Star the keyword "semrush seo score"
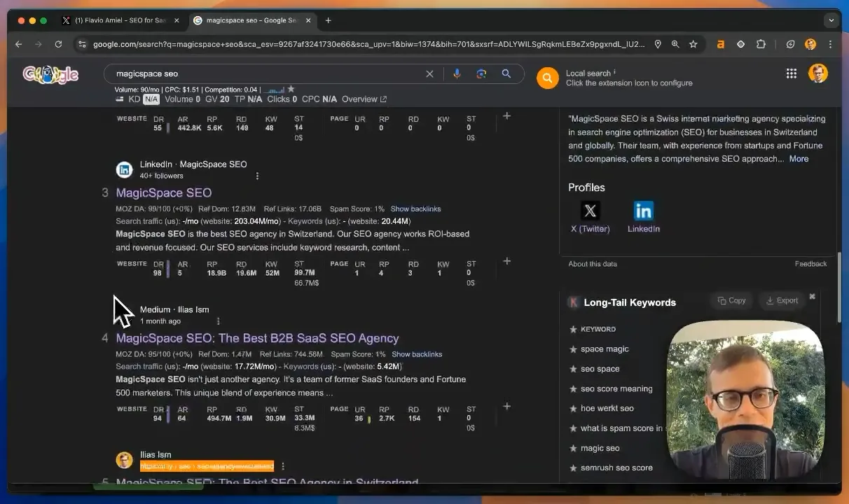This screenshot has width=849, height=504. pyautogui.click(x=573, y=468)
